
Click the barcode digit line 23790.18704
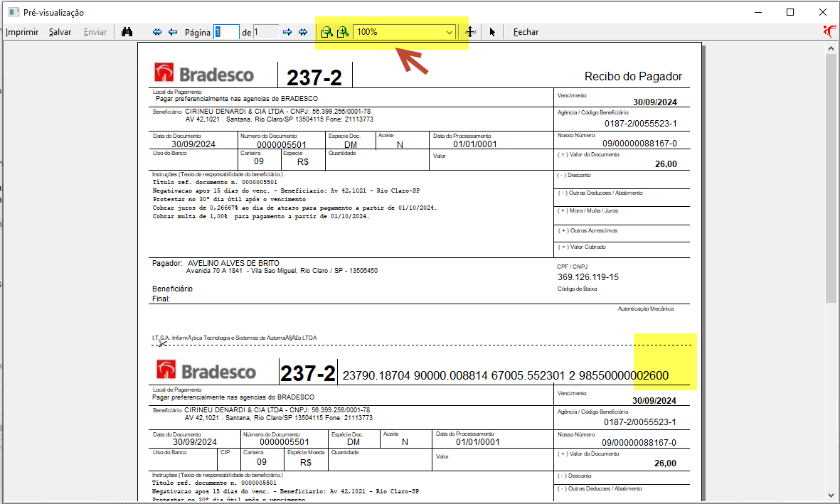point(505,375)
